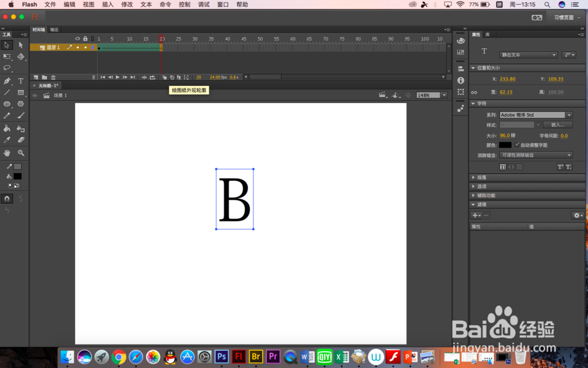Select the Text tool in tools panel
Viewport: 588px width, 368px height.
point(21,81)
